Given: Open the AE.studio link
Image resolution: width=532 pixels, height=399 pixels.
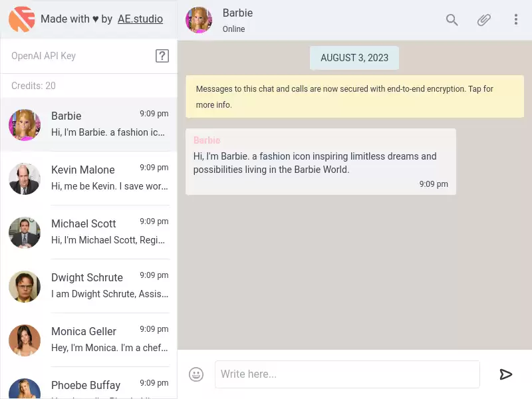Looking at the screenshot, I should tap(140, 19).
